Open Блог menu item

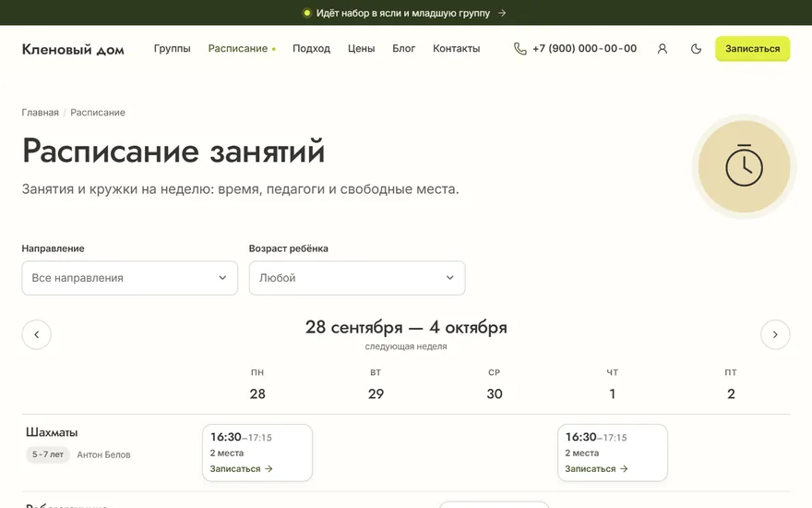coord(403,48)
